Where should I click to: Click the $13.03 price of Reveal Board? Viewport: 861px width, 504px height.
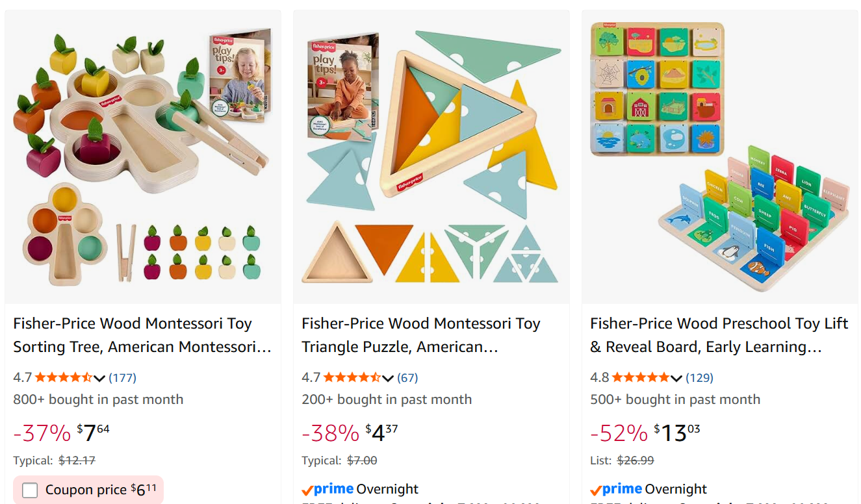(676, 433)
